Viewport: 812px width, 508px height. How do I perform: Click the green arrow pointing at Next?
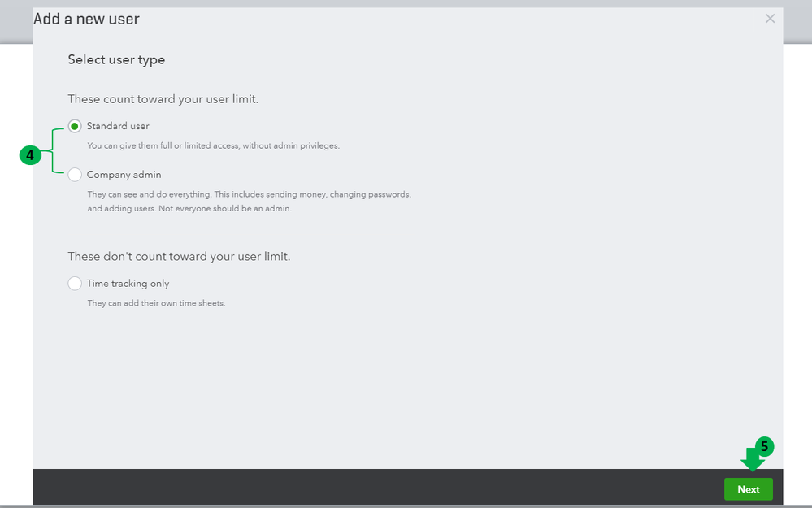(752, 462)
